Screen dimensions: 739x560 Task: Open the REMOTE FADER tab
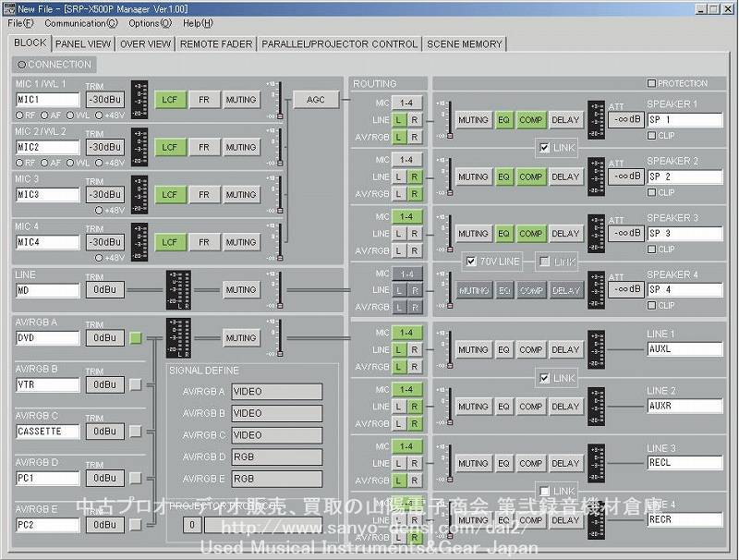tap(216, 43)
